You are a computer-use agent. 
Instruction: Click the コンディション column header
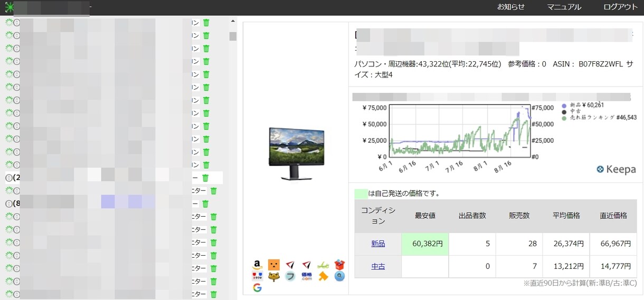(378, 215)
